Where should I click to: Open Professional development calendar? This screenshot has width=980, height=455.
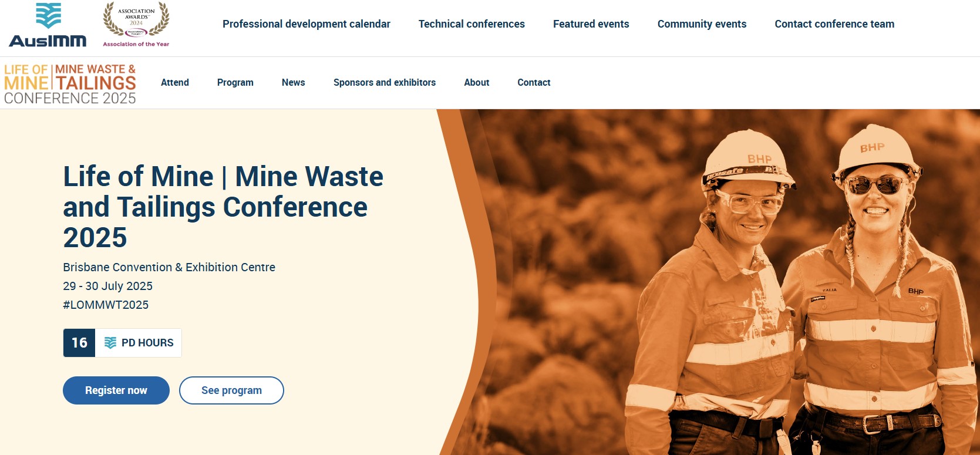pyautogui.click(x=306, y=24)
